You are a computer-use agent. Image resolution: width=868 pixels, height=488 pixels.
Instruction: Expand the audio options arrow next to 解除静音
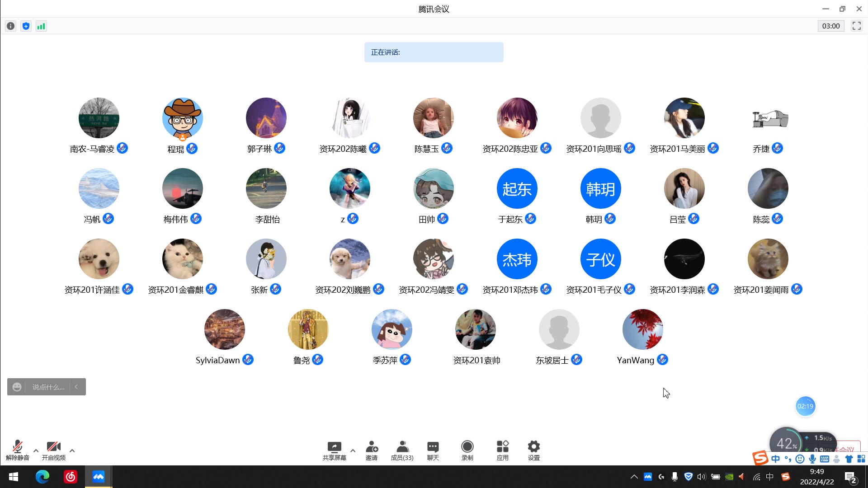[x=36, y=450]
